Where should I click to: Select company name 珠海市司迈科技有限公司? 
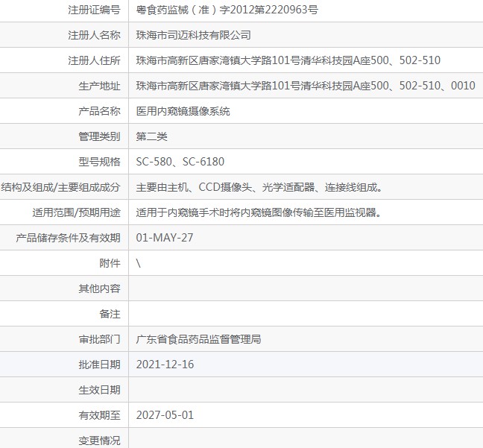pyautogui.click(x=193, y=35)
